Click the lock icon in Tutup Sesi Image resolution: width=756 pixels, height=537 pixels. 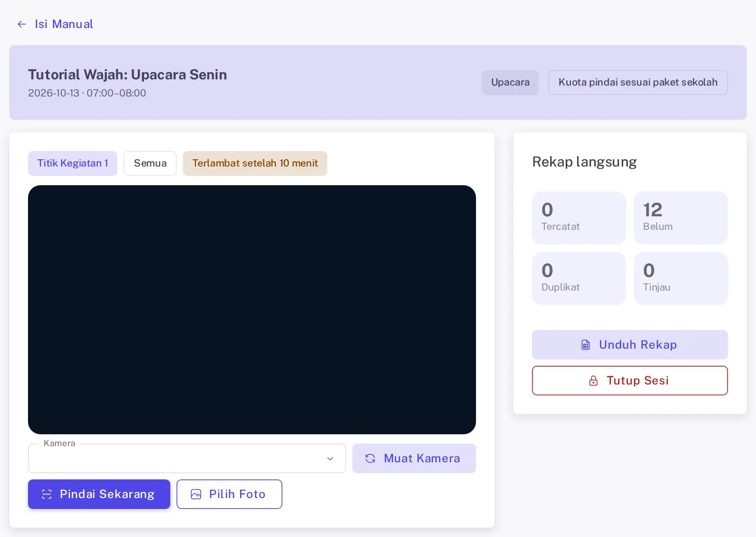coord(594,381)
